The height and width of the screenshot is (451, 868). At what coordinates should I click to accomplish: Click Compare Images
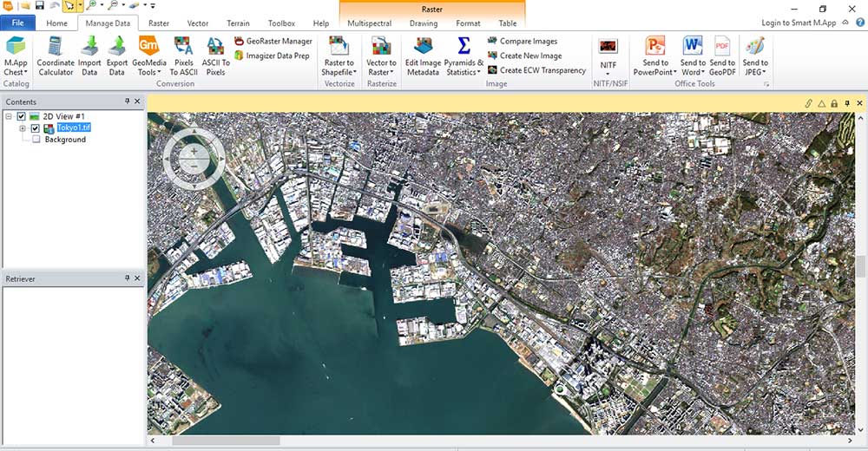pos(523,41)
